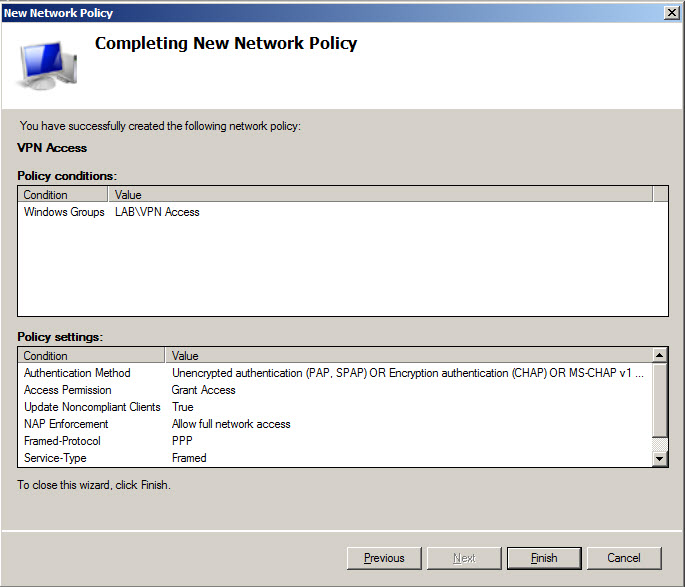Click the computer monitor wizard icon
Image resolution: width=685 pixels, height=587 pixels.
tap(47, 65)
